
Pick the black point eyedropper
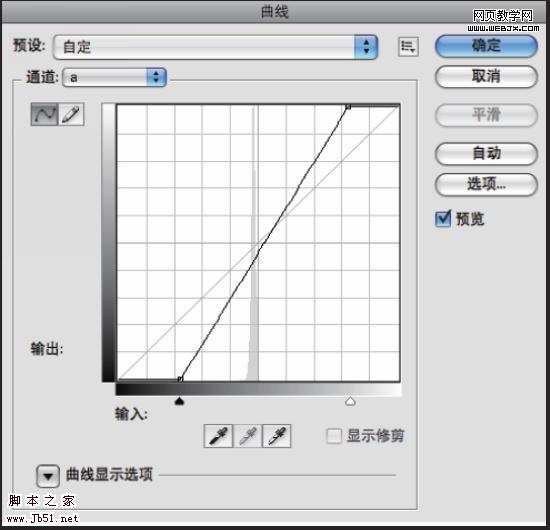218,436
